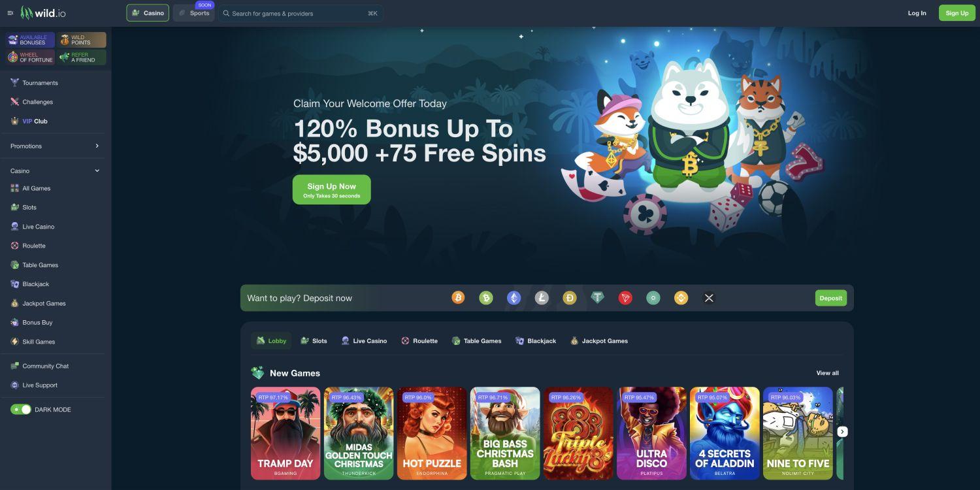The image size is (980, 490).
Task: Switch to the Live Casino tab
Action: coord(364,341)
